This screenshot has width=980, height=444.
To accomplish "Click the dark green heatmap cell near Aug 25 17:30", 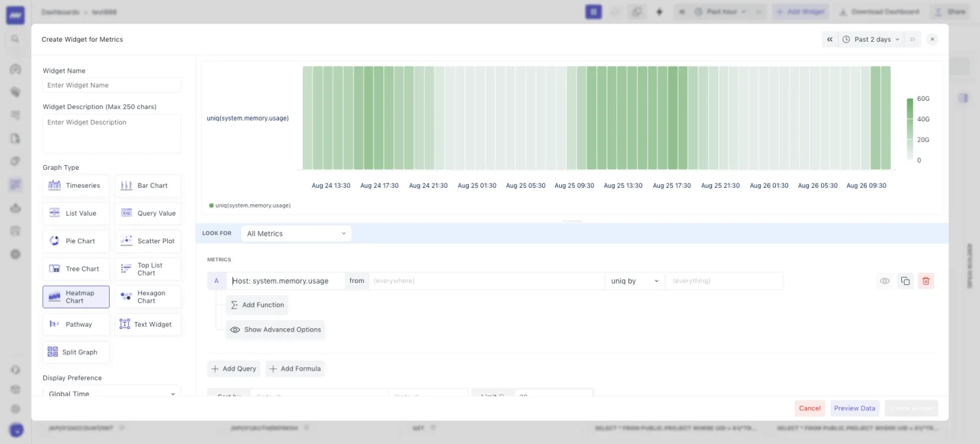I will click(673, 118).
